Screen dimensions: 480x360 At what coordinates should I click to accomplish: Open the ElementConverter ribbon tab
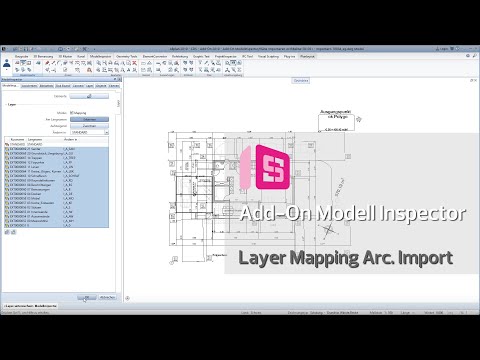pos(155,56)
